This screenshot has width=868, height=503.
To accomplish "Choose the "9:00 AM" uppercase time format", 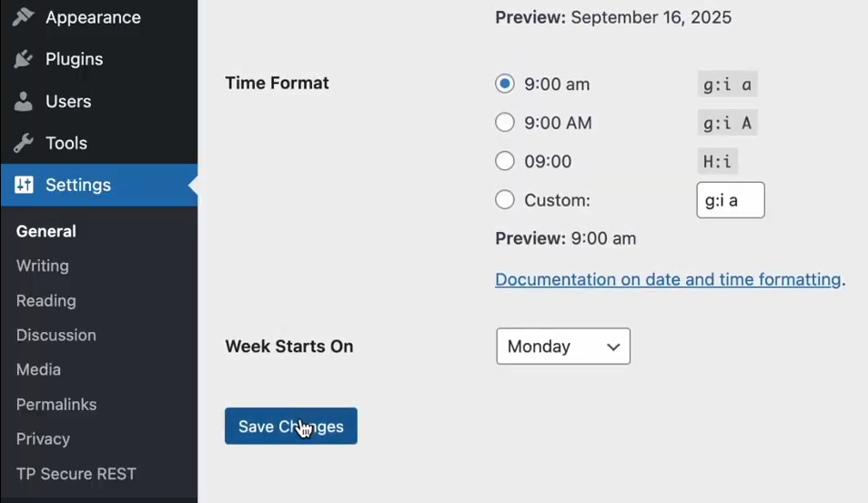I will click(505, 122).
